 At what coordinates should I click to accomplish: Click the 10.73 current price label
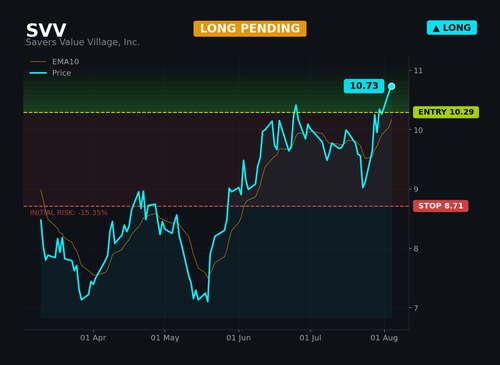click(364, 86)
